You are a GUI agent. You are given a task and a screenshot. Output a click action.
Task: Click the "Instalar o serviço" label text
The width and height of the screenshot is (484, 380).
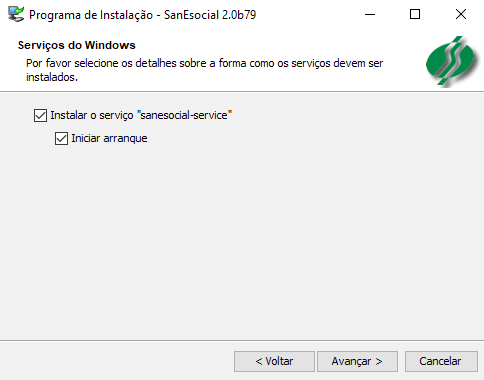coord(92,115)
